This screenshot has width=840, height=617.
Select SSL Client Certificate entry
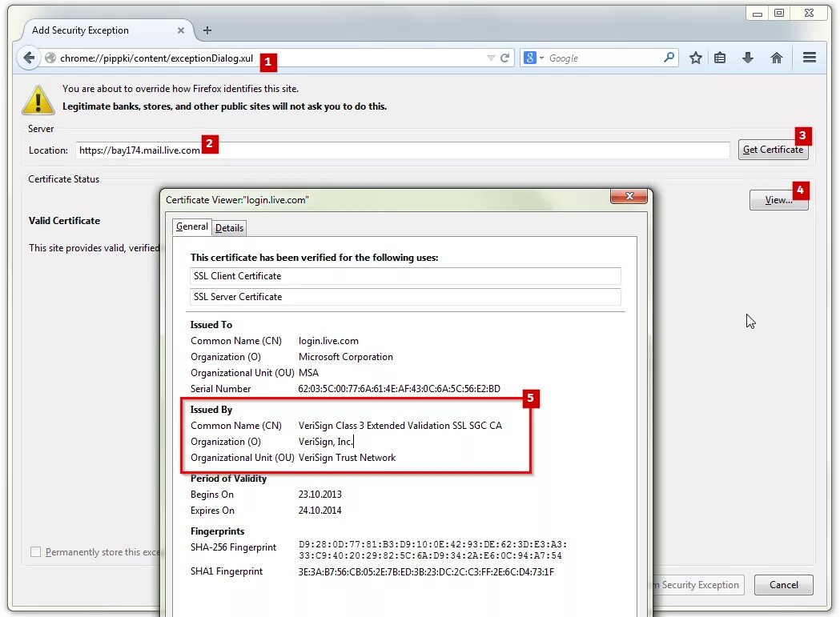[x=405, y=276]
